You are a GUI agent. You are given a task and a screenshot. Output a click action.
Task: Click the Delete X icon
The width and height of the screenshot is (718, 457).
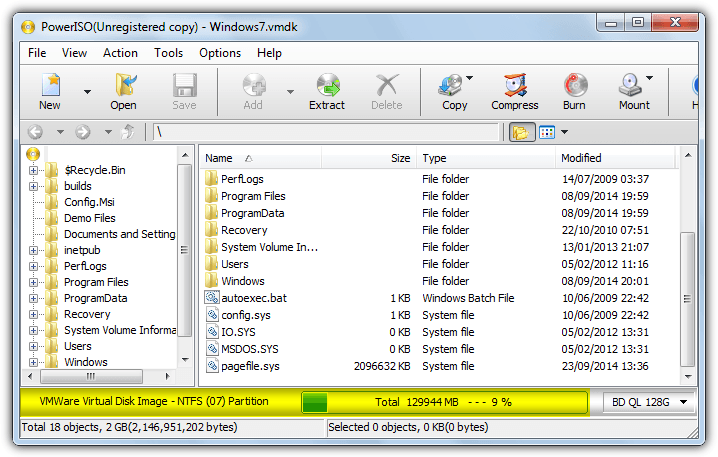(387, 85)
